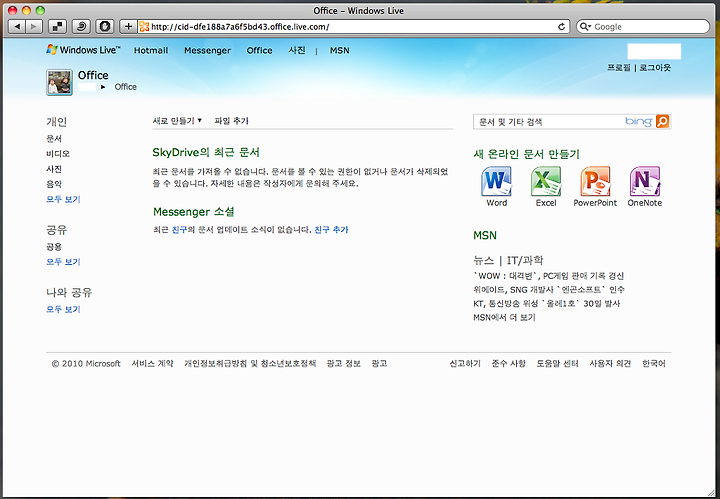Create a new Word document
This screenshot has width=720, height=499.
point(496,187)
